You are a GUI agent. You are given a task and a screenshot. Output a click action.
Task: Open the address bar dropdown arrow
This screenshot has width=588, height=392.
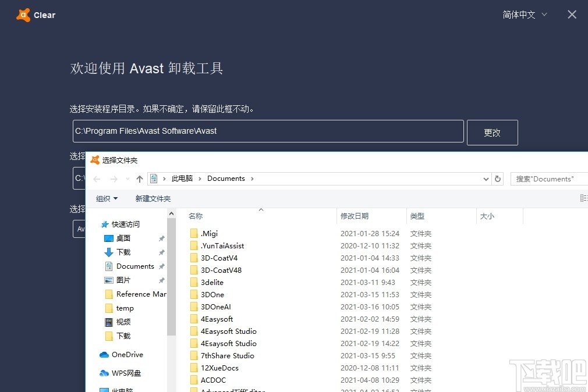(x=486, y=179)
